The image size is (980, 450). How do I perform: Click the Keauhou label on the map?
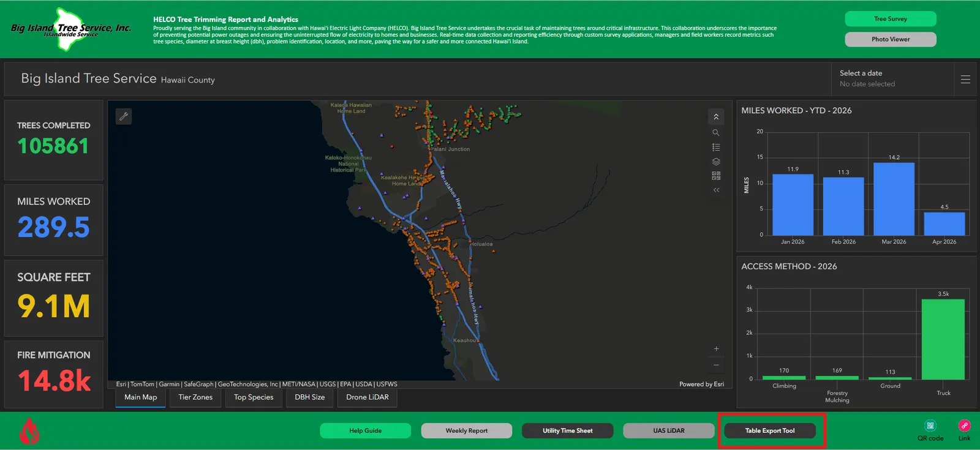pos(464,340)
